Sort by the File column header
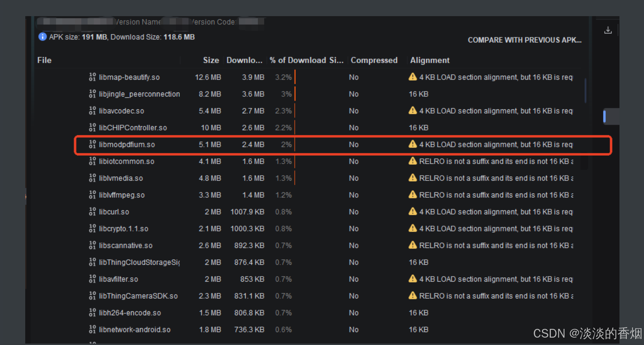644x345 pixels. (44, 60)
